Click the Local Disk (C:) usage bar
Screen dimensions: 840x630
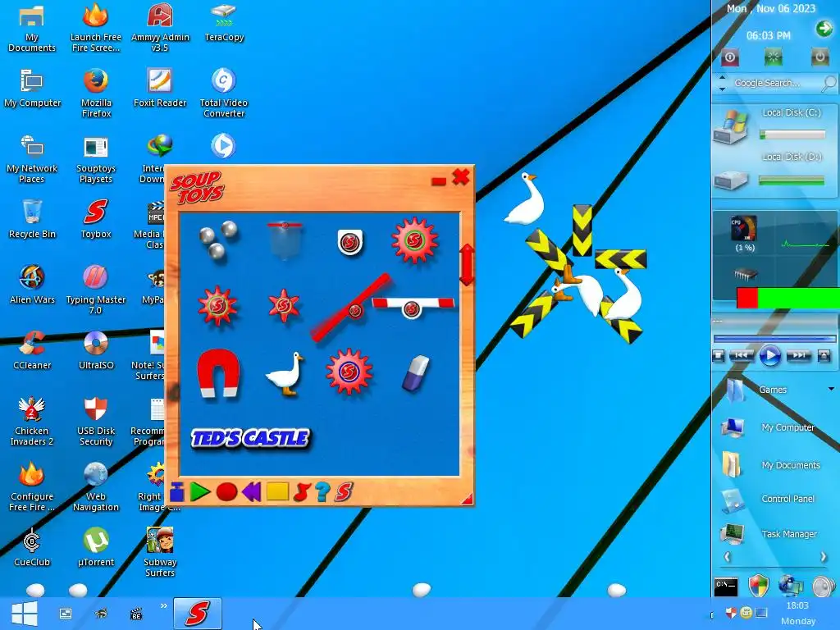pos(792,135)
